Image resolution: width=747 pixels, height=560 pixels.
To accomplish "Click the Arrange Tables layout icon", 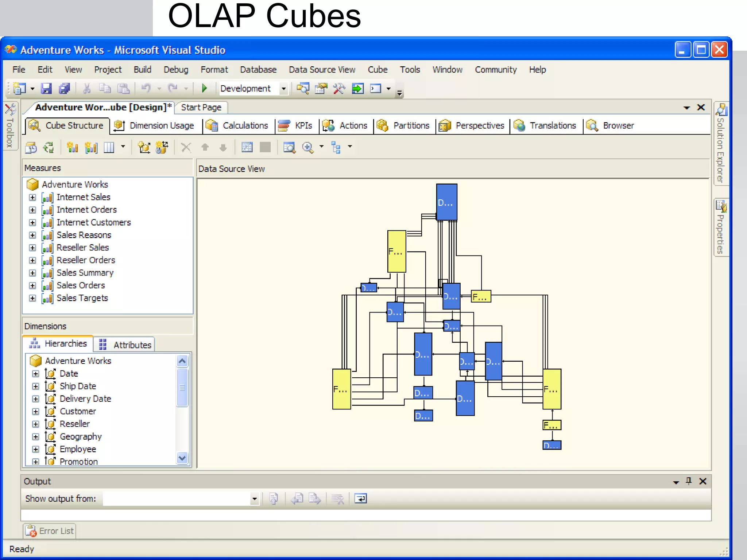I will (336, 147).
